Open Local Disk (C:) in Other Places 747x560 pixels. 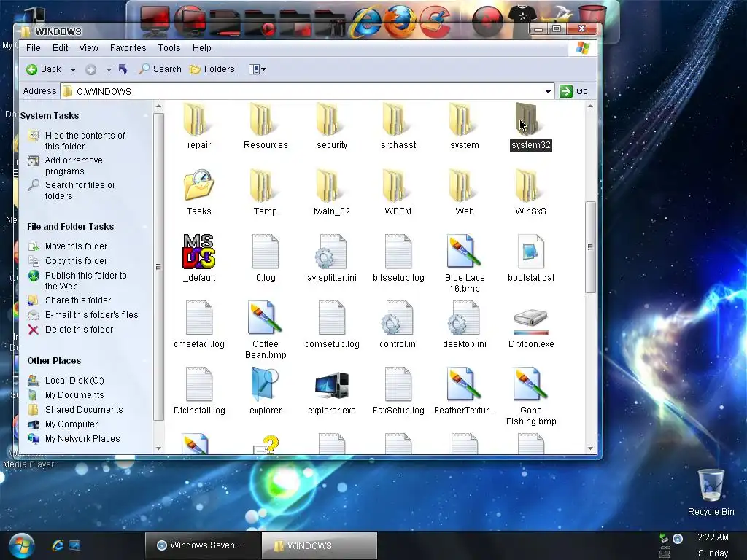(x=74, y=381)
